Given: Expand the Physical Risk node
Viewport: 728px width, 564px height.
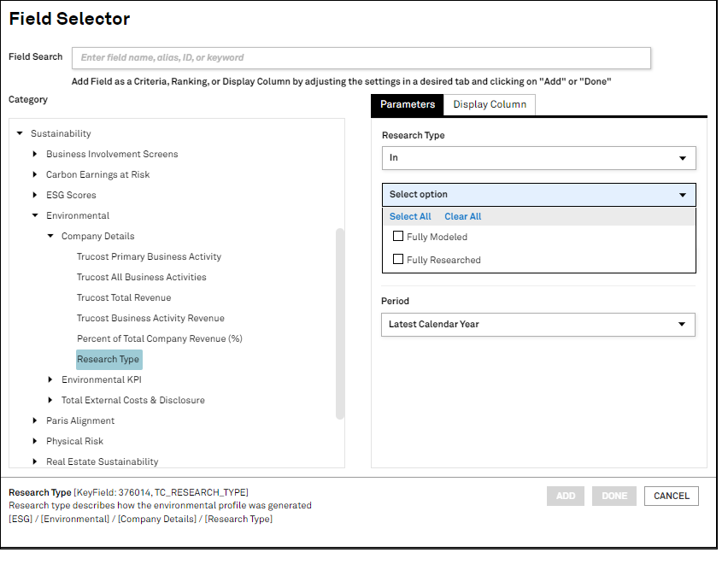Looking at the screenshot, I should (x=35, y=441).
